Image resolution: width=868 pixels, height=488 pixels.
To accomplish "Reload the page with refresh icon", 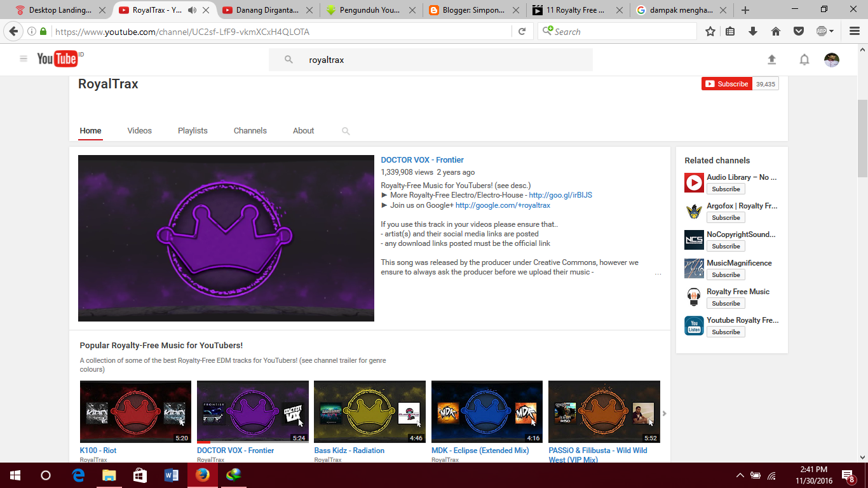I will [522, 31].
